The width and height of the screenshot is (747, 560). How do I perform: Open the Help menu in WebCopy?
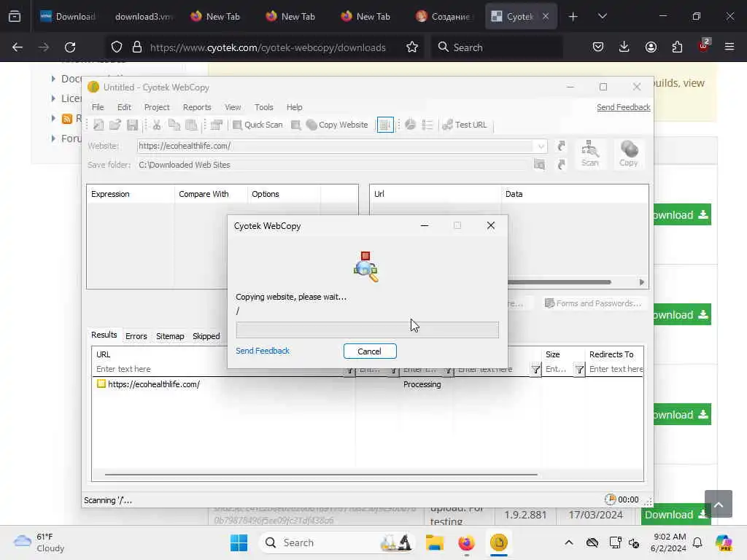pyautogui.click(x=294, y=107)
